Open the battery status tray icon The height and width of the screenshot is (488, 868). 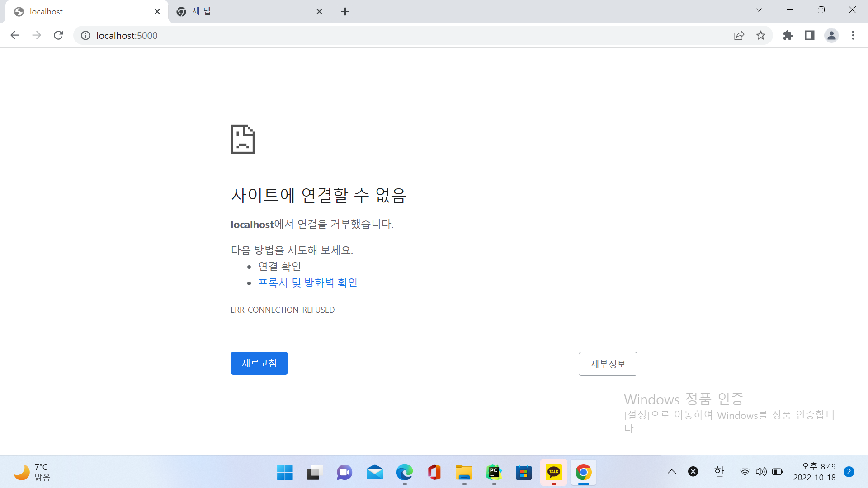coord(778,472)
